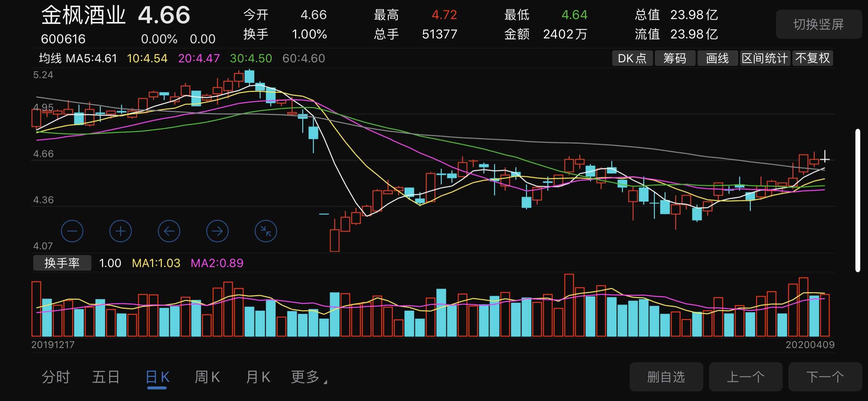Switch to 五日 five-day tab
Screen dimensions: 868x401
click(x=106, y=377)
